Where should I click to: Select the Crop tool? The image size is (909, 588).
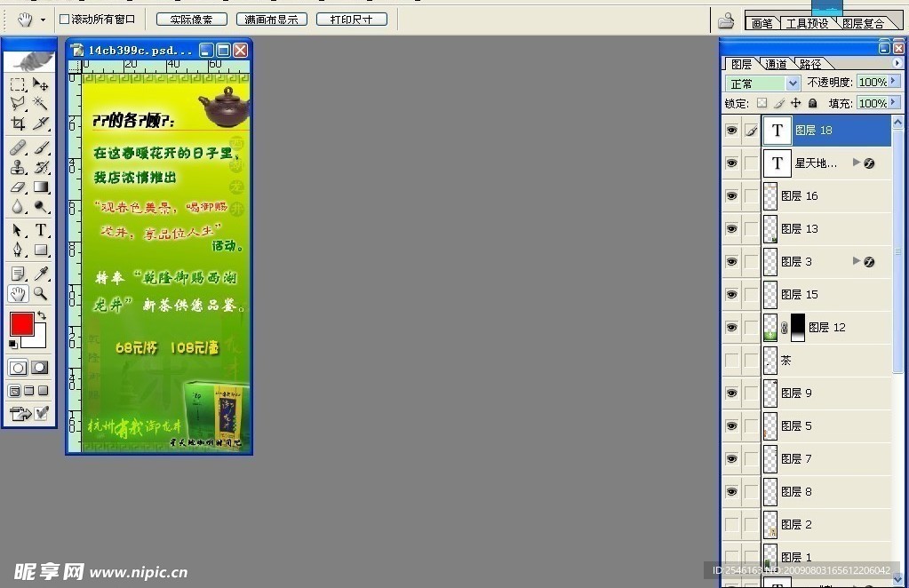pos(18,123)
